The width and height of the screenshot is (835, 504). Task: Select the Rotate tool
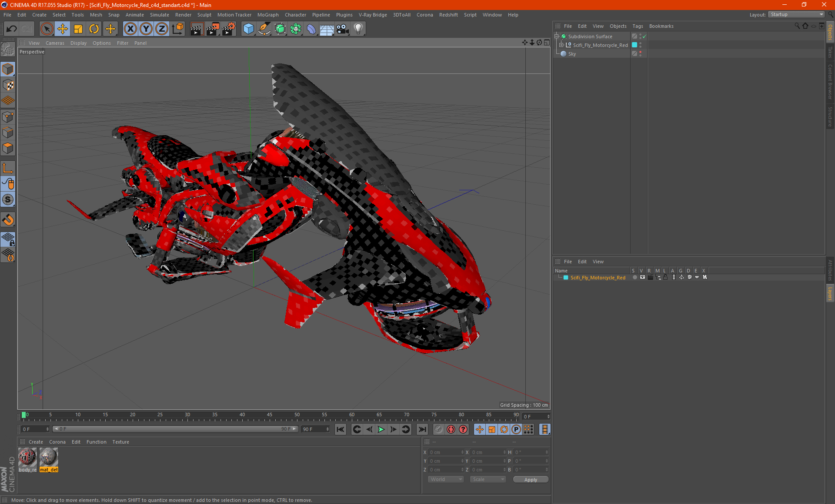pyautogui.click(x=94, y=29)
